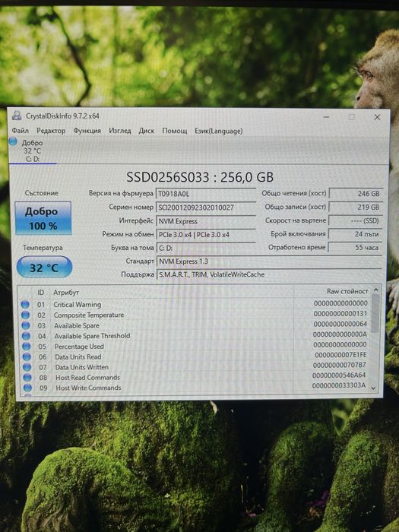Select the Critical Warning attribute row
The width and height of the screenshot is (399, 532).
(x=195, y=304)
